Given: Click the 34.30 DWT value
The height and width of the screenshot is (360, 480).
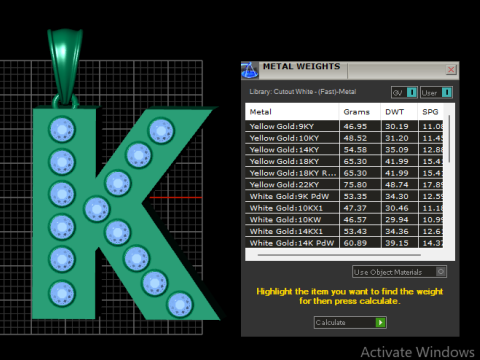Looking at the screenshot, I should [397, 197].
